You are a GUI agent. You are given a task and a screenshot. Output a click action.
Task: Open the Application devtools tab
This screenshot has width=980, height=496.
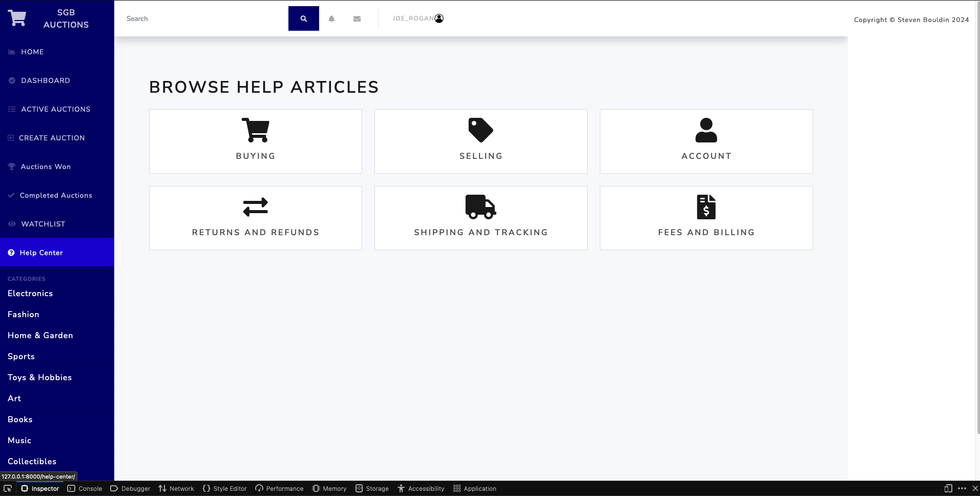point(475,488)
